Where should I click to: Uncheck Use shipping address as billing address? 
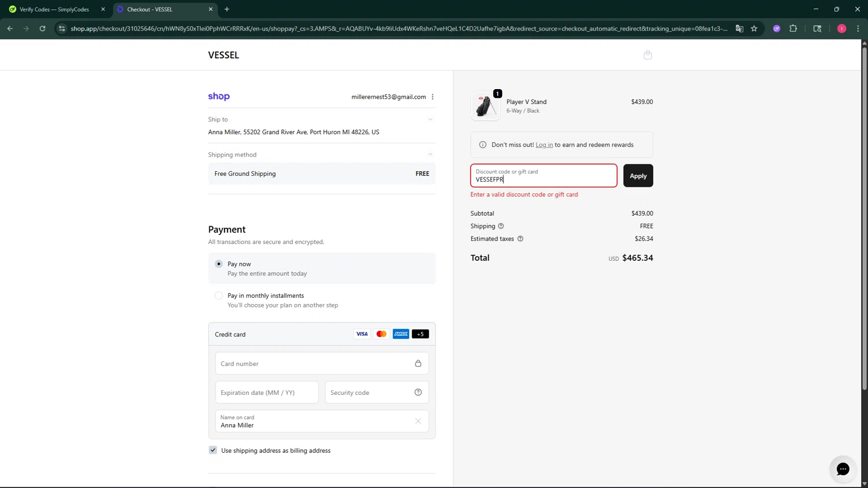click(x=213, y=450)
